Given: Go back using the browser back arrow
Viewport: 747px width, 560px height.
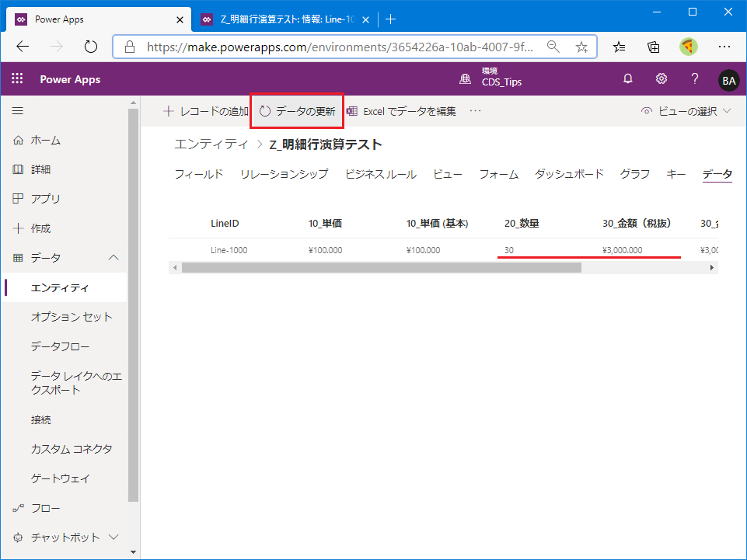Looking at the screenshot, I should point(23,46).
